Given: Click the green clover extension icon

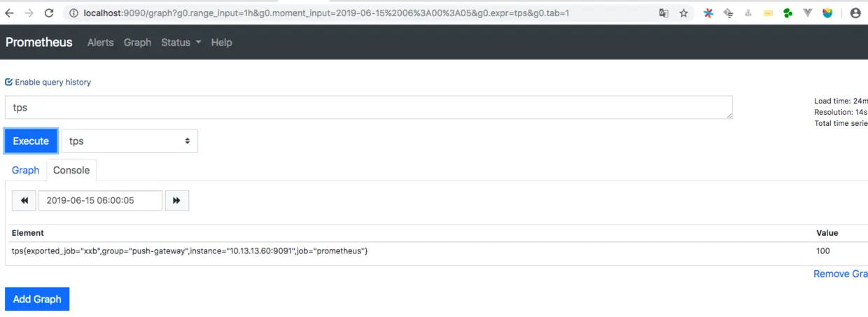Looking at the screenshot, I should coord(787,13).
